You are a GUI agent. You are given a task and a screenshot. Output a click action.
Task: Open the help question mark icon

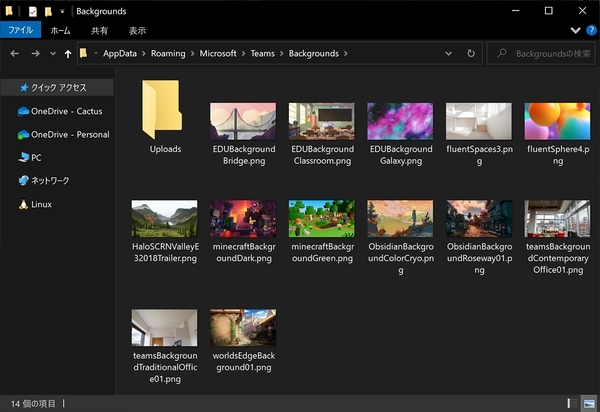[x=589, y=31]
